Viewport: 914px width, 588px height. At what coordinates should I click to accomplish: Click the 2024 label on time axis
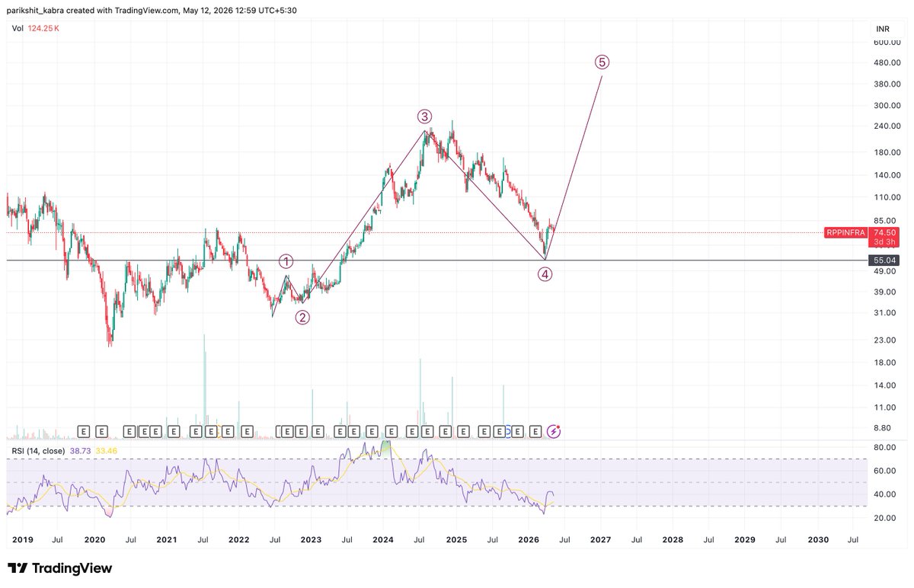click(383, 539)
